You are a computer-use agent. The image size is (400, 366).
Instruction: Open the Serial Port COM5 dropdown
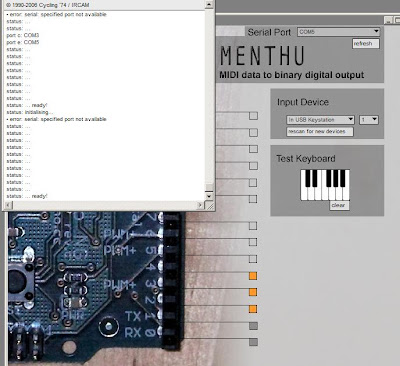click(338, 32)
